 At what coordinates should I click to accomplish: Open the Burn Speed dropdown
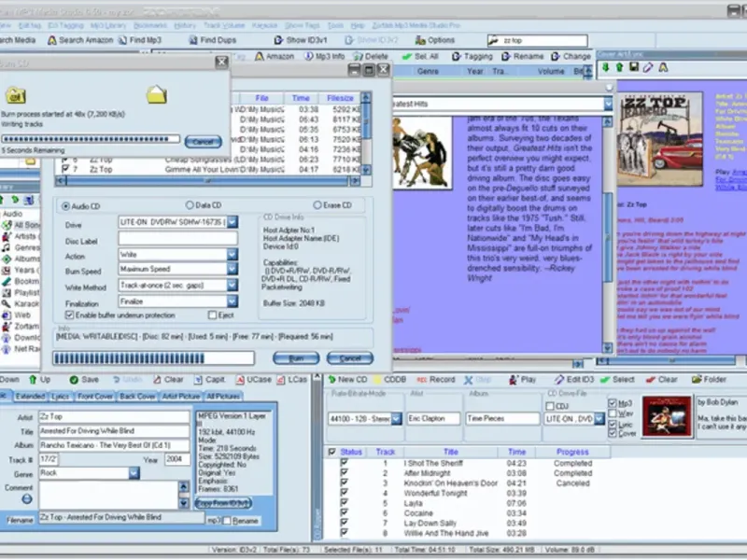coord(232,269)
